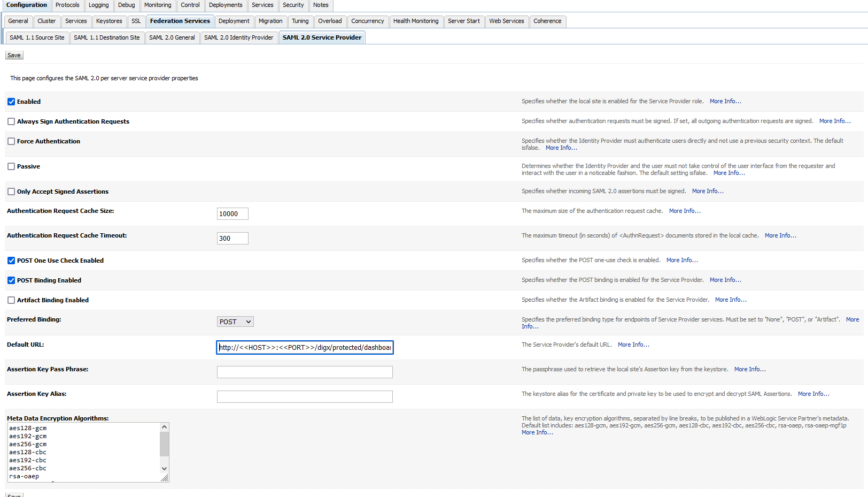This screenshot has height=497, width=868.
Task: Check Only Accept Signed Assertions
Action: 11,192
